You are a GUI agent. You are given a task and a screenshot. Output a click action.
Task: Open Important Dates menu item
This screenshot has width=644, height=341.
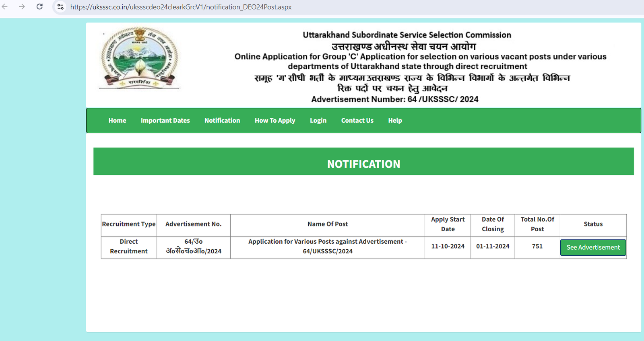(165, 120)
